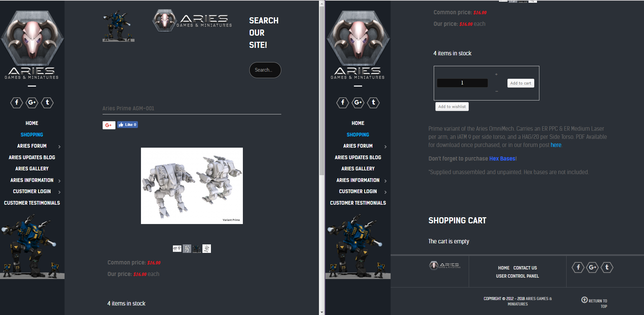Click the Facebook Like button
644x315 pixels.
pos(127,125)
